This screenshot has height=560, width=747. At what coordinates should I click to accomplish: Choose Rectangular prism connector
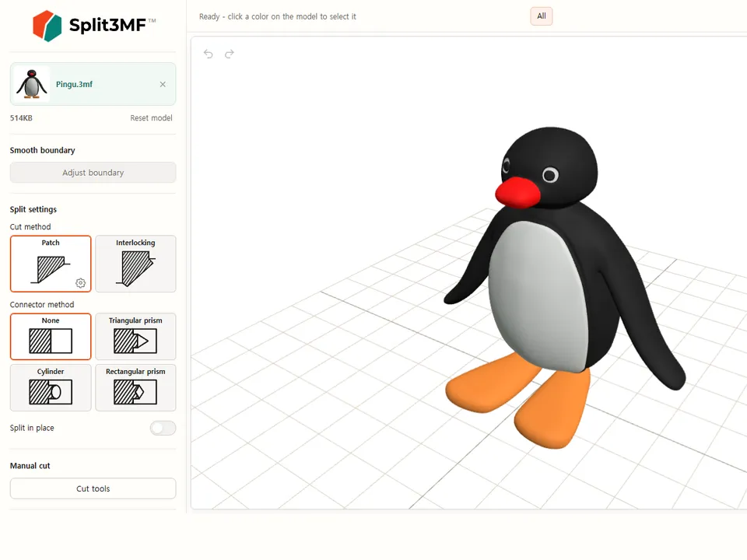tap(135, 387)
